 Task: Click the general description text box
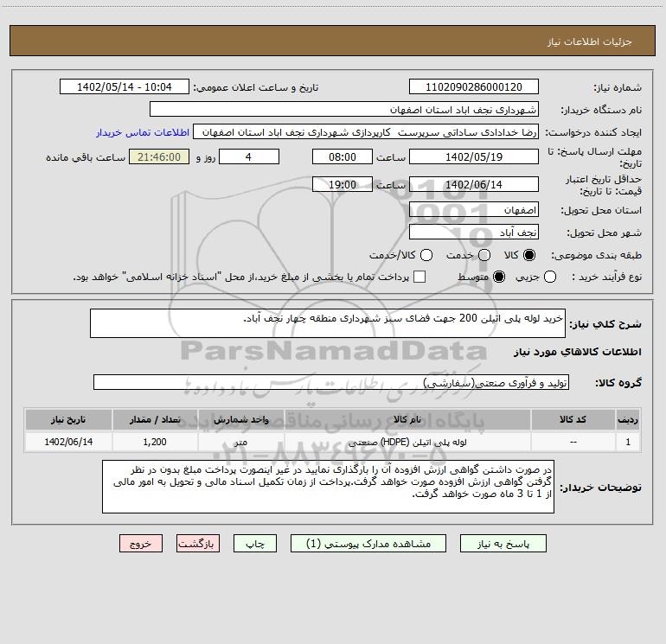328,323
